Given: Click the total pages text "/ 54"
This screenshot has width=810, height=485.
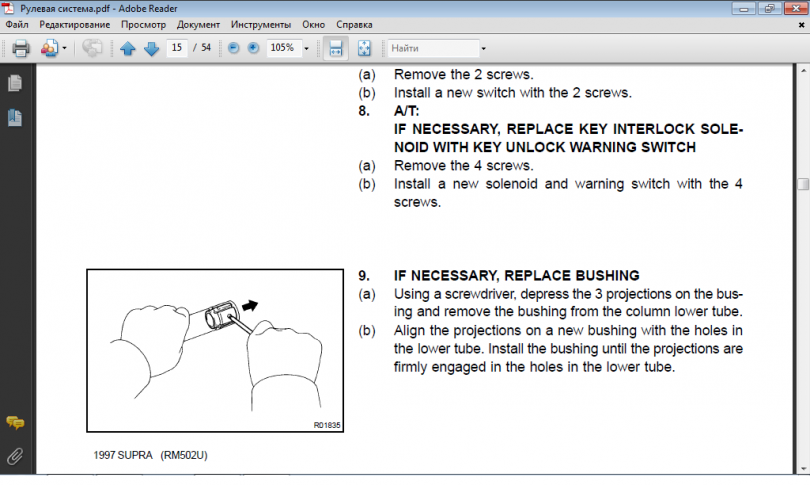Looking at the screenshot, I should (202, 48).
